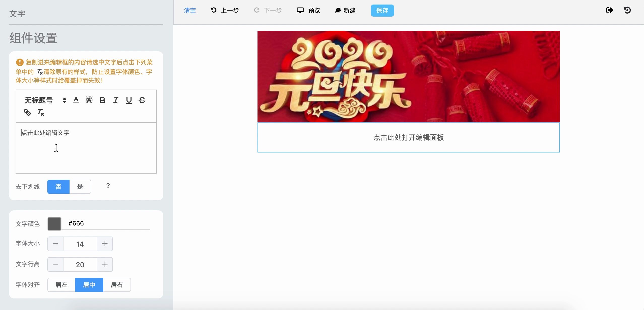Insert a hyperlink with the link icon
The image size is (644, 310).
point(27,112)
